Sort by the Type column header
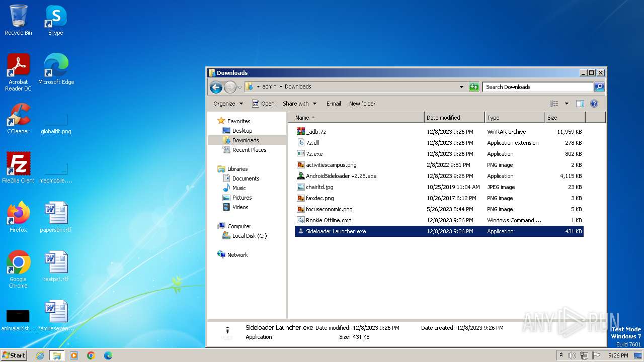 click(515, 118)
